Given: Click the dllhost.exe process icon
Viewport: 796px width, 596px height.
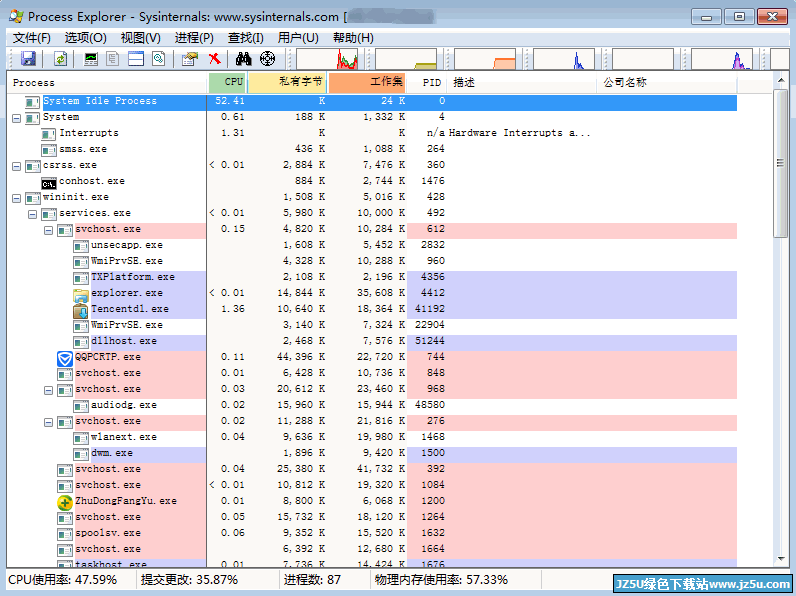Looking at the screenshot, I should (x=81, y=342).
